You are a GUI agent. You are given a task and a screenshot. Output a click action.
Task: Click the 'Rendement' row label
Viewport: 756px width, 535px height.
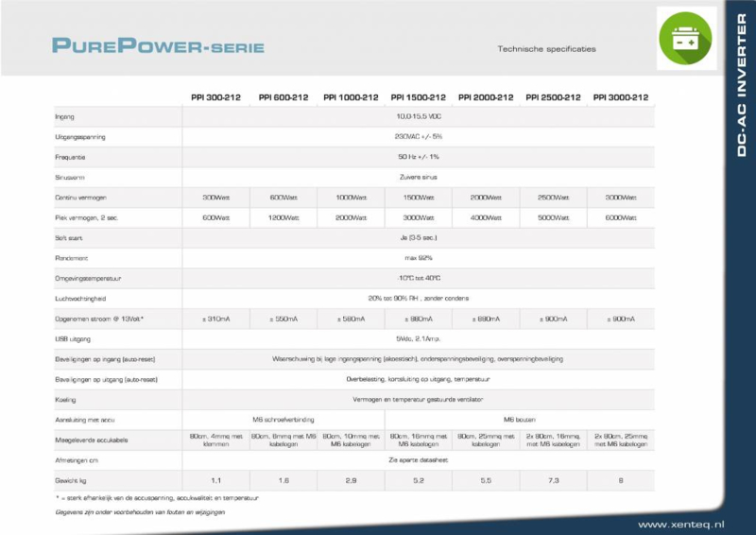[x=72, y=259]
